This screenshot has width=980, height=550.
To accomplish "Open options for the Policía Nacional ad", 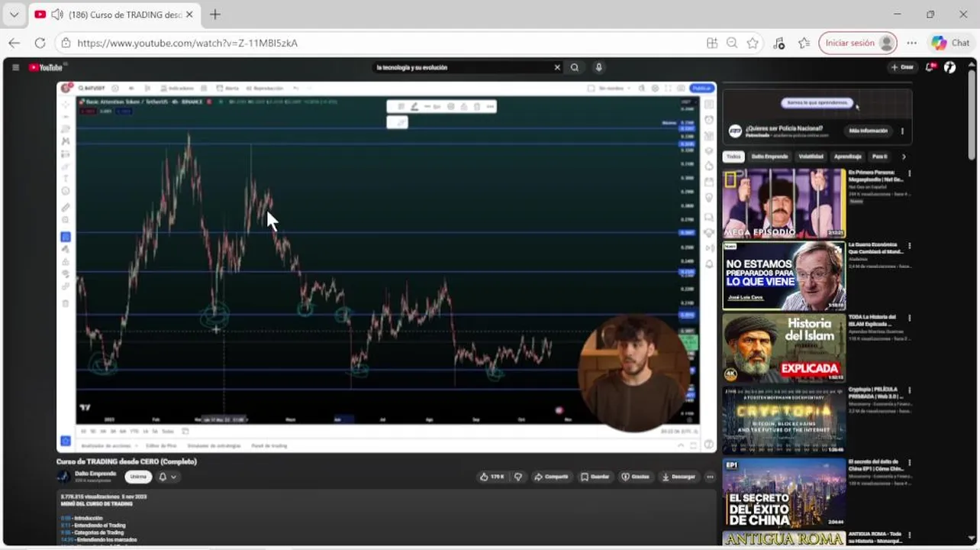I will pos(902,131).
